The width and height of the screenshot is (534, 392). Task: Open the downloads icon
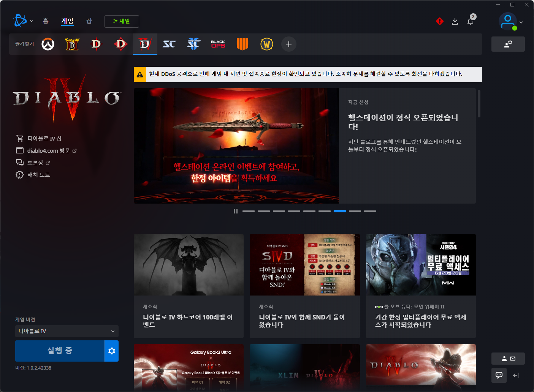pyautogui.click(x=455, y=21)
